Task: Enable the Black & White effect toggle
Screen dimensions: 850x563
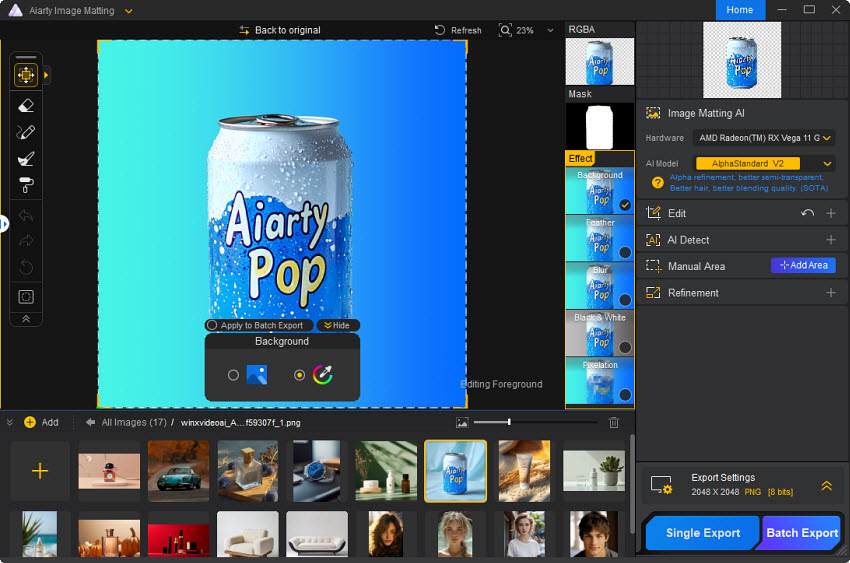Action: click(625, 347)
